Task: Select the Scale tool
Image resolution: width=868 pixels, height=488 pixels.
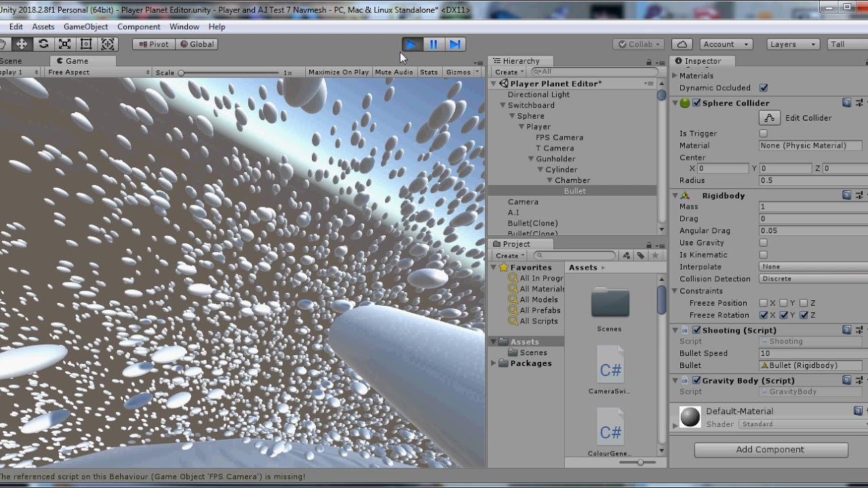Action: click(65, 43)
